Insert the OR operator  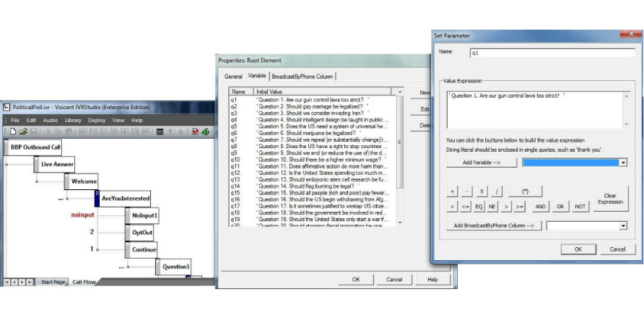[560, 207]
